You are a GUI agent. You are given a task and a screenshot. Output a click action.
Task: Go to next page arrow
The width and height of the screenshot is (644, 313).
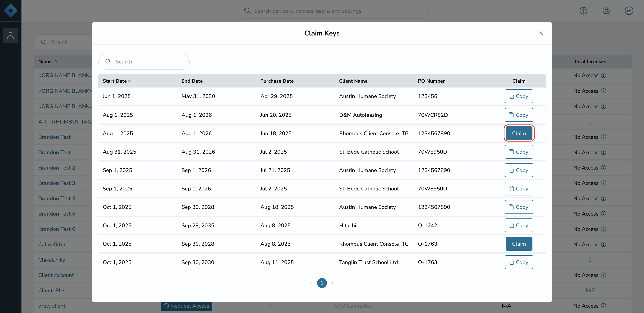(333, 283)
